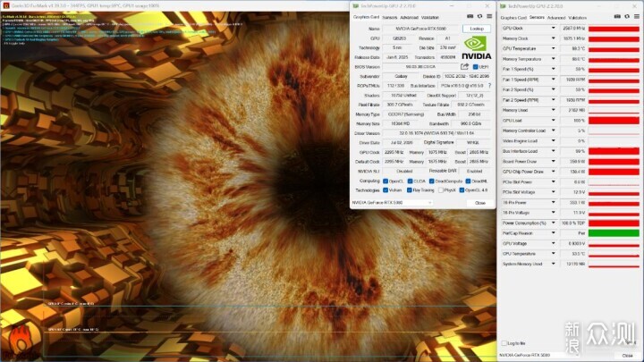Click the refresh icon in Graphics Card window
644x362 pixels.
(479, 16)
